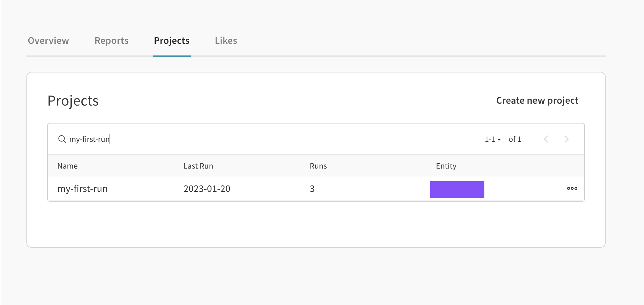Click the Projects panel heading
The height and width of the screenshot is (305, 644).
(73, 101)
